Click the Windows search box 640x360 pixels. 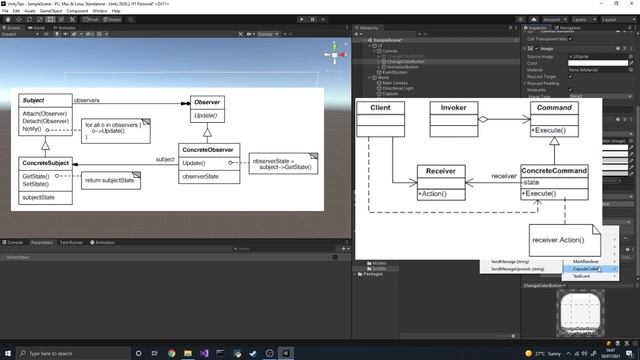pos(73,353)
